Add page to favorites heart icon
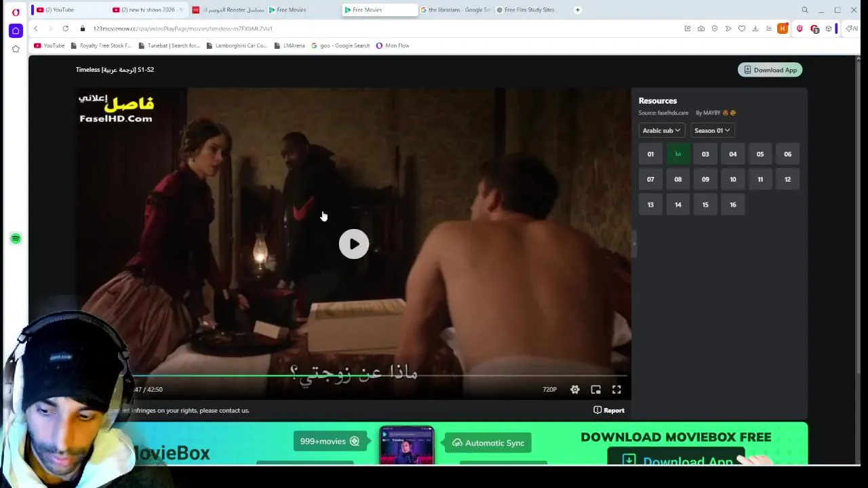The height and width of the screenshot is (488, 868). point(742,28)
